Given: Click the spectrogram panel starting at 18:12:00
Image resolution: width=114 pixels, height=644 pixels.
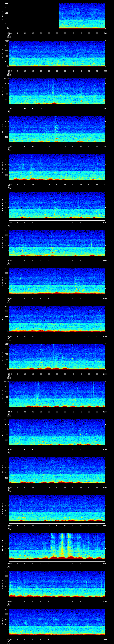Looking at the screenshot, I should point(57,318).
